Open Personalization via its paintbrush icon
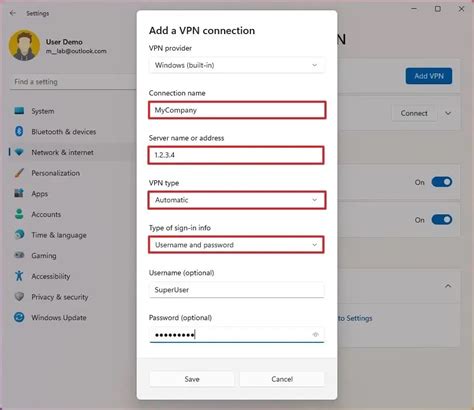474x410 pixels. tap(19, 173)
